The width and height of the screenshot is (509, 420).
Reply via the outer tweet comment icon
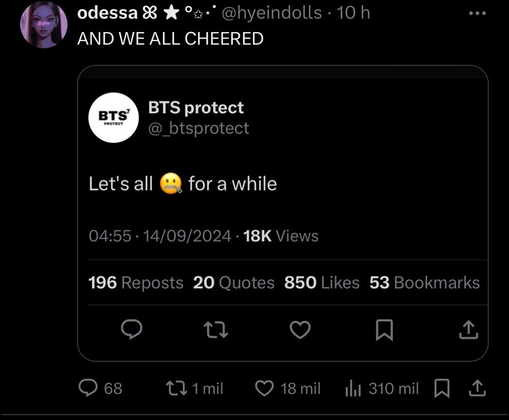88,388
